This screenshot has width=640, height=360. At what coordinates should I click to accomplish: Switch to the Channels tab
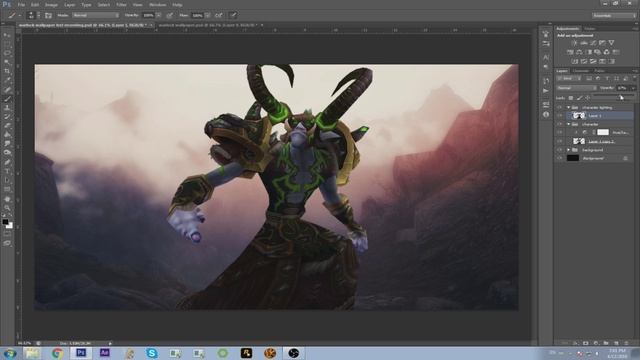pos(581,71)
